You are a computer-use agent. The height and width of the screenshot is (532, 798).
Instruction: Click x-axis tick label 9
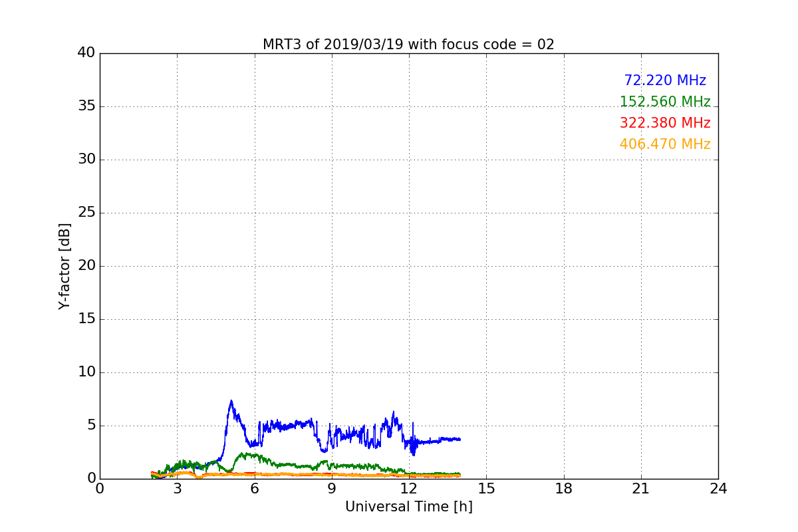[x=332, y=489]
